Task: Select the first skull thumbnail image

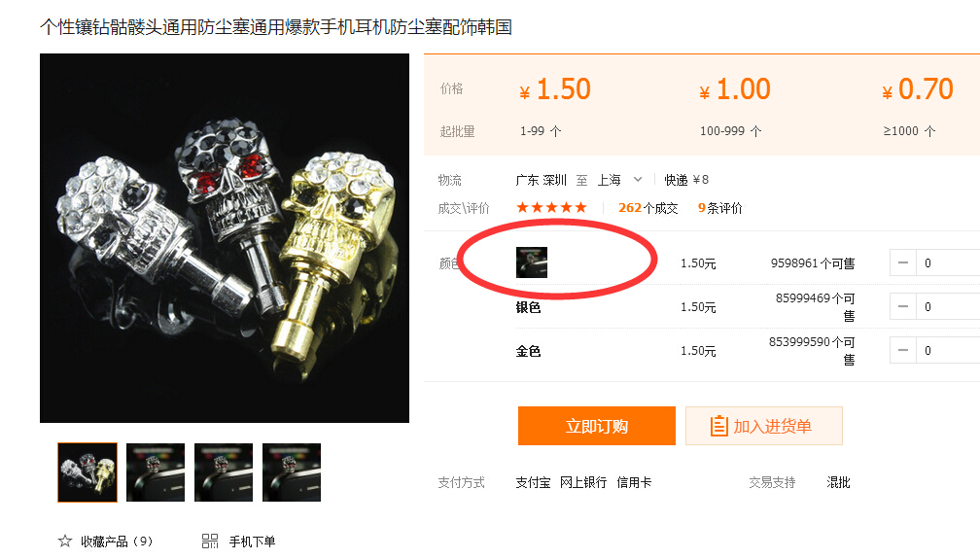Action: (x=87, y=472)
